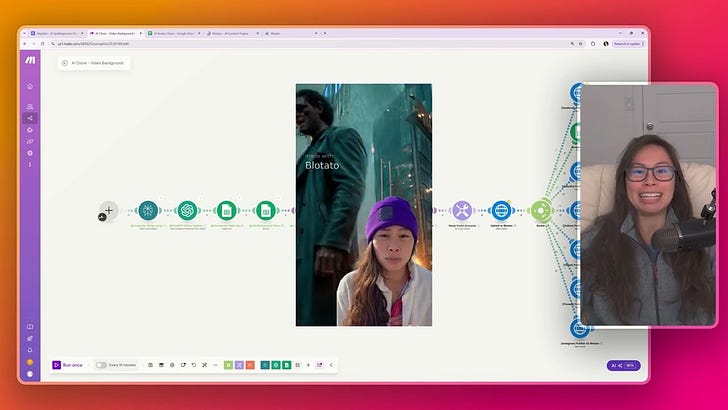Open the scenario inputs and outputs icon
728x410 pixels.
click(161, 365)
